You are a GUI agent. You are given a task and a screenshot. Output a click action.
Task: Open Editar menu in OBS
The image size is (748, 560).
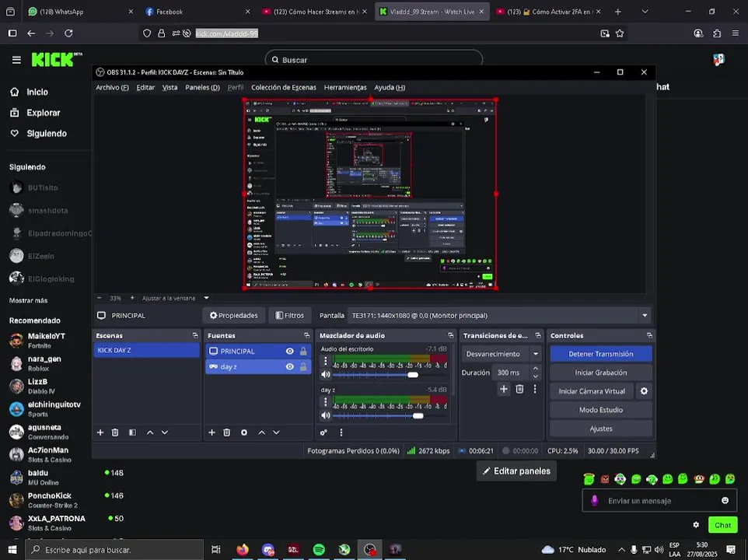(145, 87)
